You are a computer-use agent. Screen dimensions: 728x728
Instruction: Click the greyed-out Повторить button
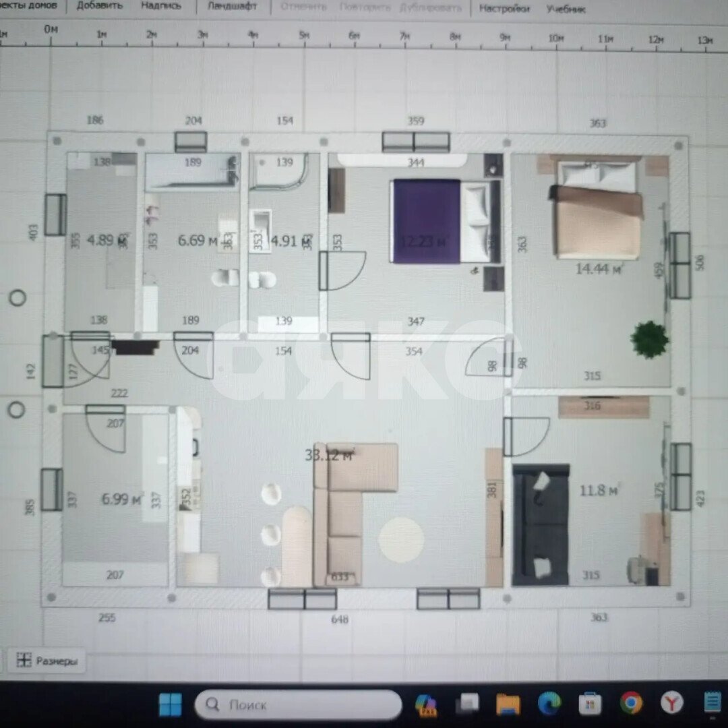365,7
